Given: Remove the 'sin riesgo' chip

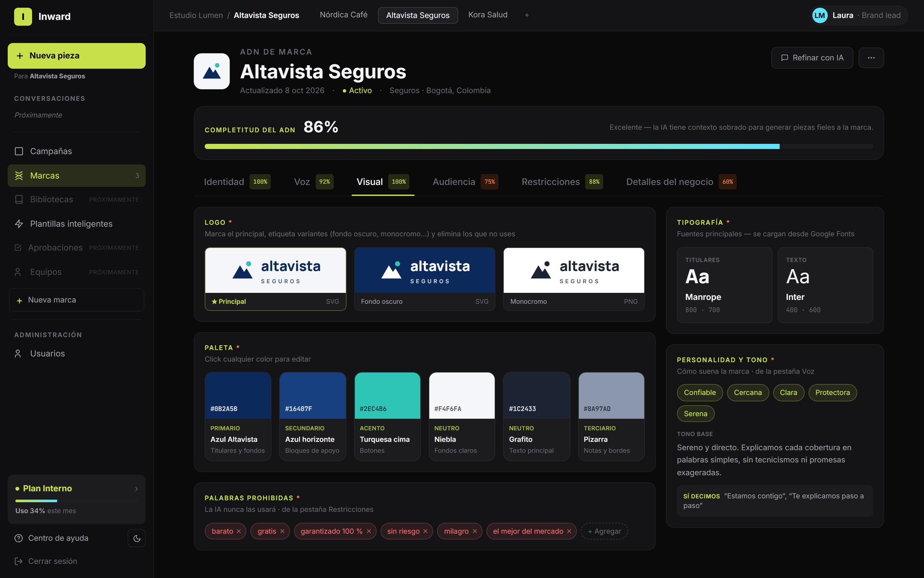Looking at the screenshot, I should tap(425, 531).
